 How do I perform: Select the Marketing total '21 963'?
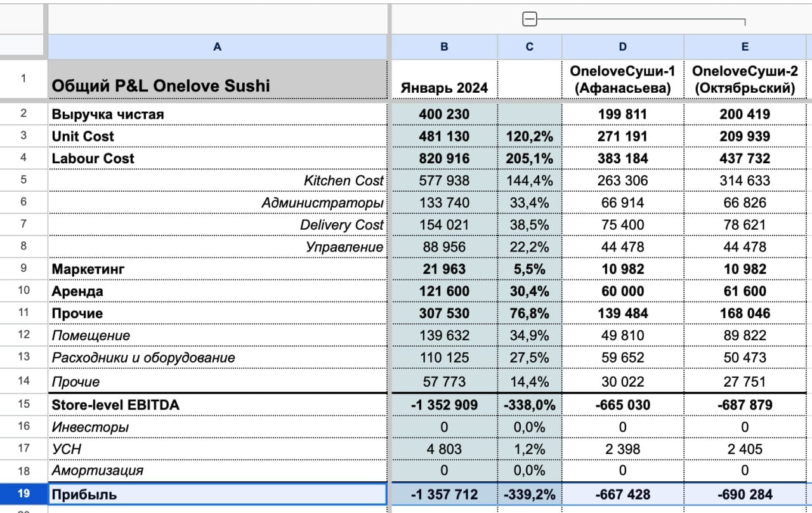tap(445, 269)
